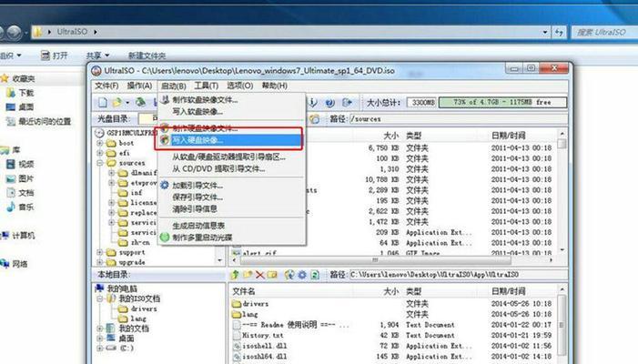Click the red X delete icon in local toolbar
The width and height of the screenshot is (638, 364).
tap(260, 275)
